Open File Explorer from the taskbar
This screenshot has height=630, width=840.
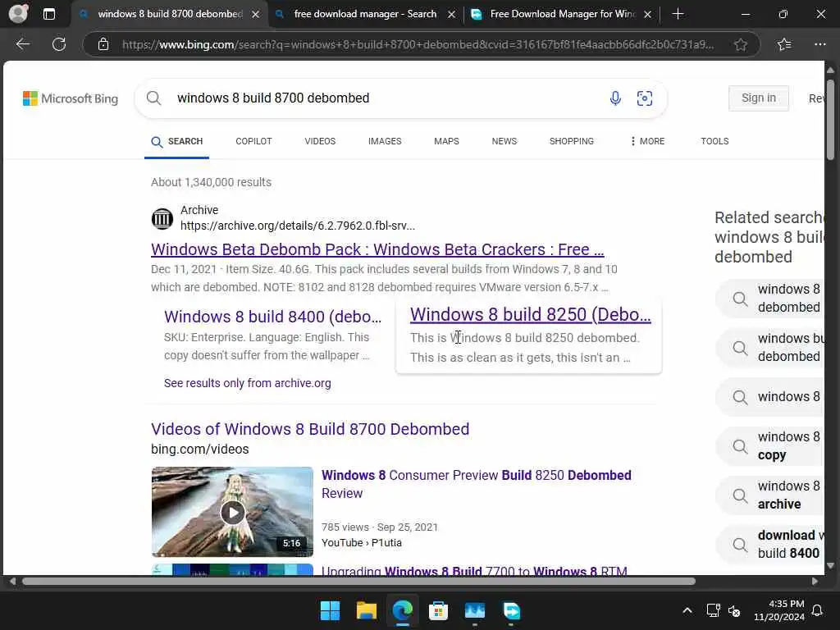(367, 610)
